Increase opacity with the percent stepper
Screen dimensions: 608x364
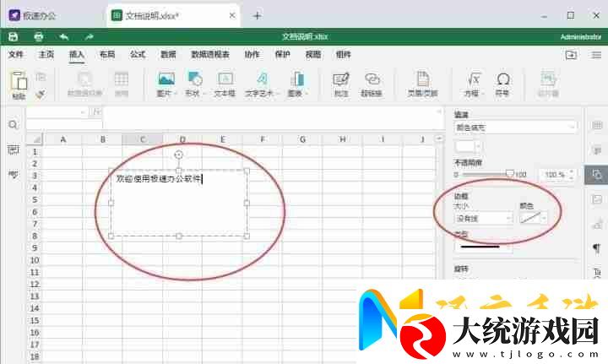(571, 171)
